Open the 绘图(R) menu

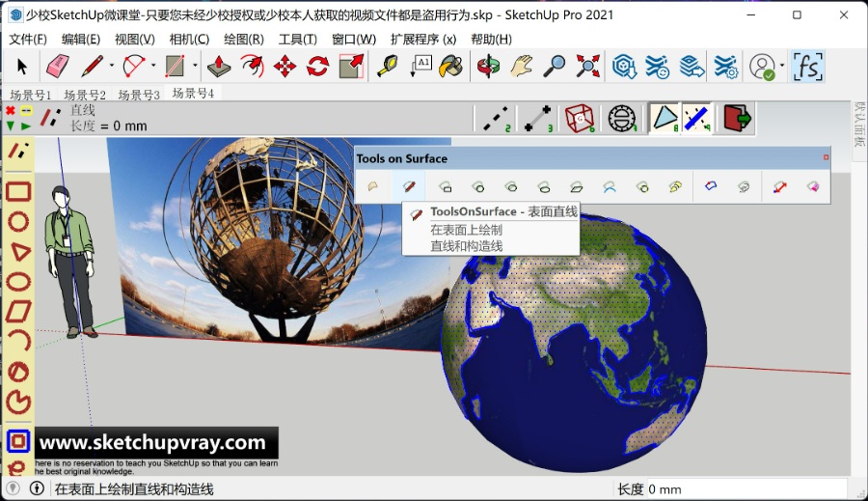click(x=244, y=40)
